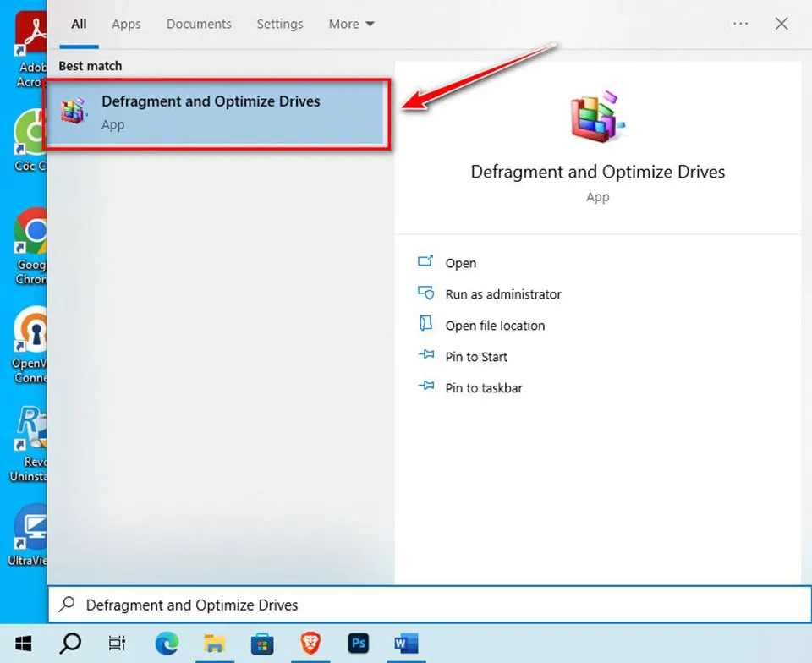Image resolution: width=812 pixels, height=663 pixels.
Task: Run Defragment app as administrator
Action: 502,294
